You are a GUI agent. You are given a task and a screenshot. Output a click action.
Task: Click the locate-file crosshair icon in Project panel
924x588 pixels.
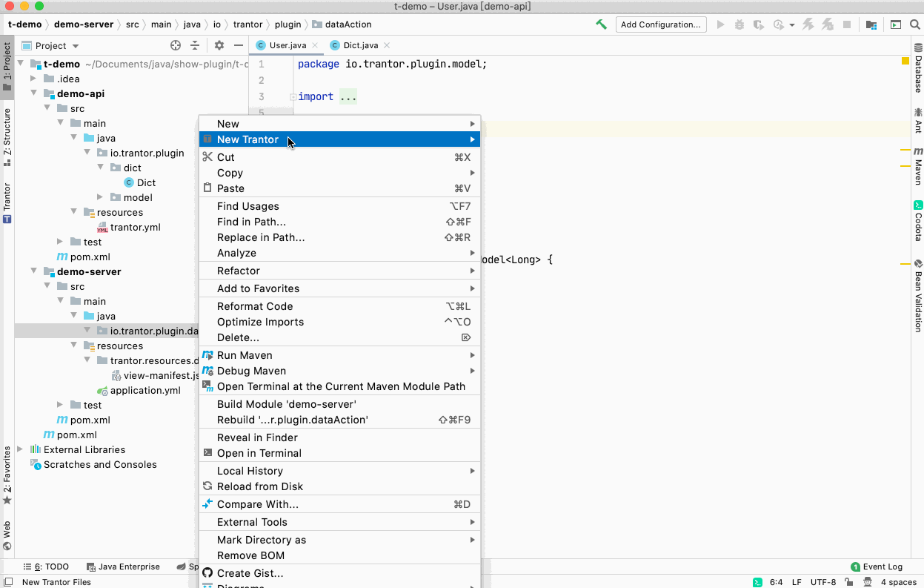click(176, 45)
